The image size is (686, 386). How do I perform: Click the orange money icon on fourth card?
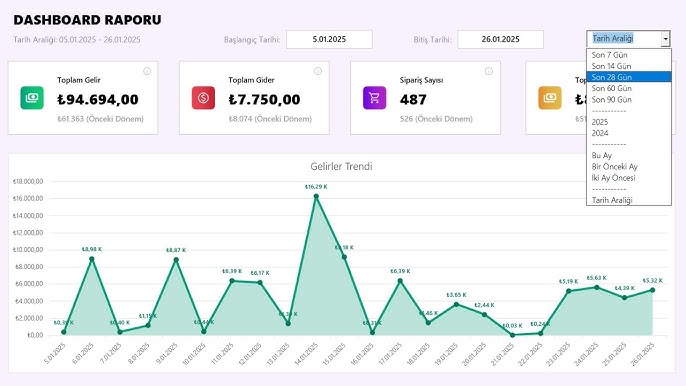(550, 98)
